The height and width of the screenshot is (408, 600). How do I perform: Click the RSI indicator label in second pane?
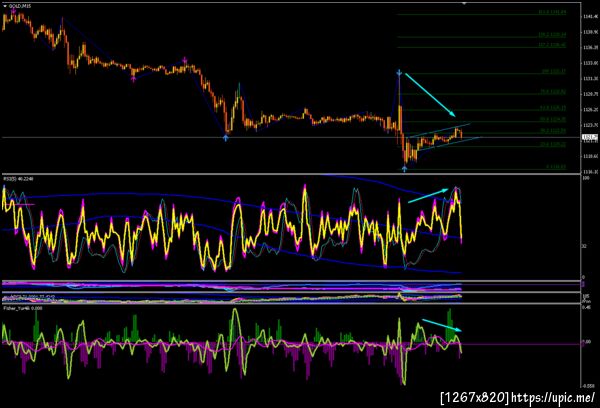tap(16, 179)
